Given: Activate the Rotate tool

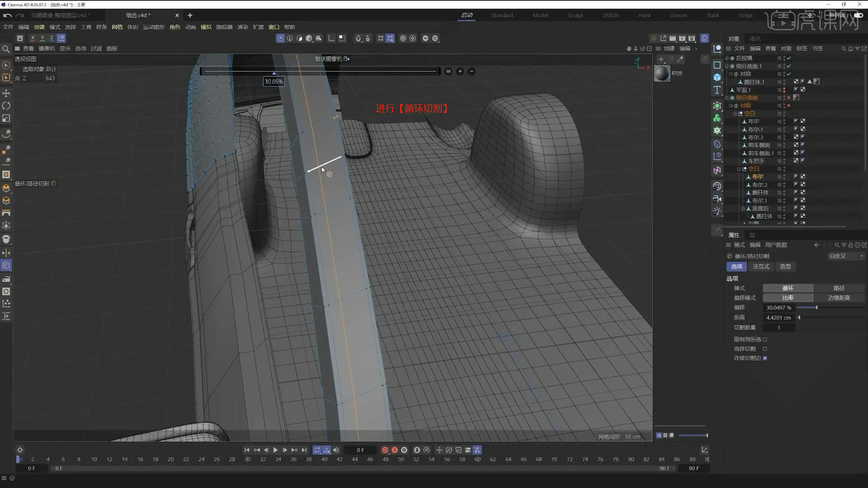Looking at the screenshot, I should [x=6, y=105].
